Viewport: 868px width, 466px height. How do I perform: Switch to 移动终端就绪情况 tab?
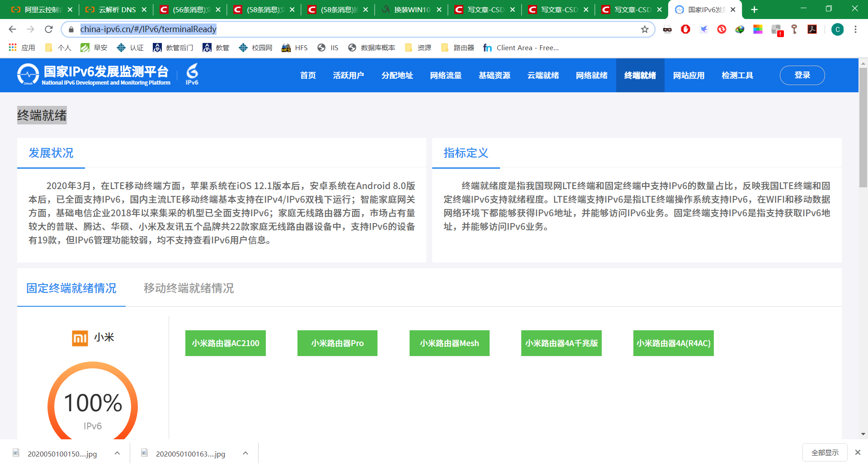pyautogui.click(x=189, y=288)
